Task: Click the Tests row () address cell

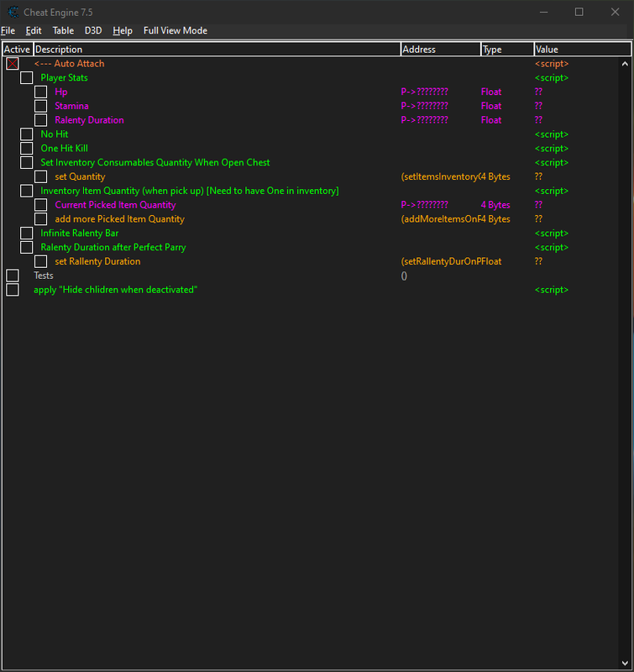Action: [x=404, y=276]
